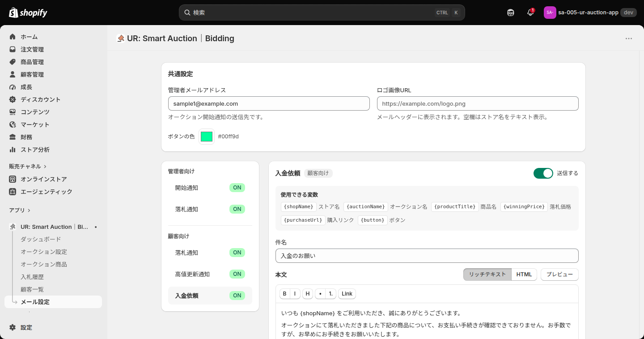644x339 pixels.
Task: Open the ディスカウント discount icon
Action: pos(13,99)
